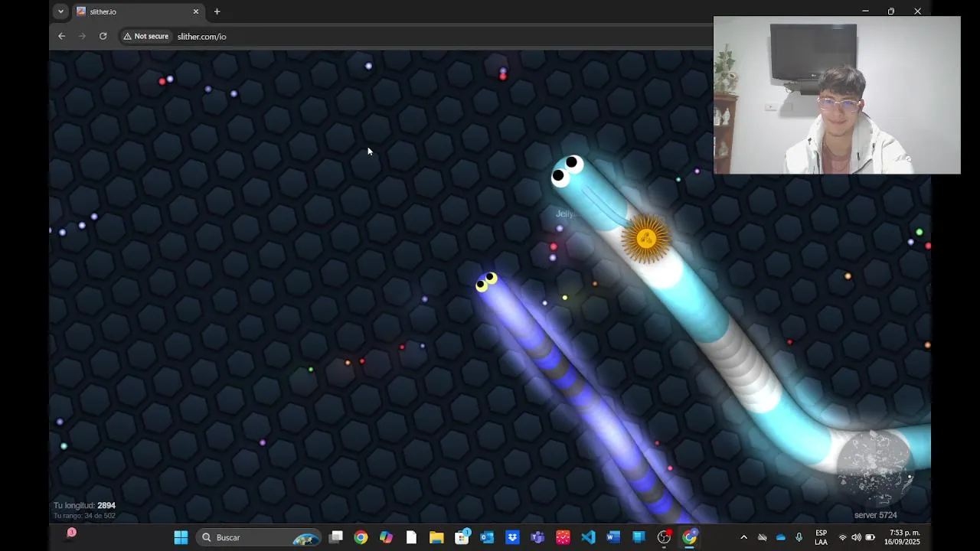Open a new browser tab

click(x=217, y=11)
